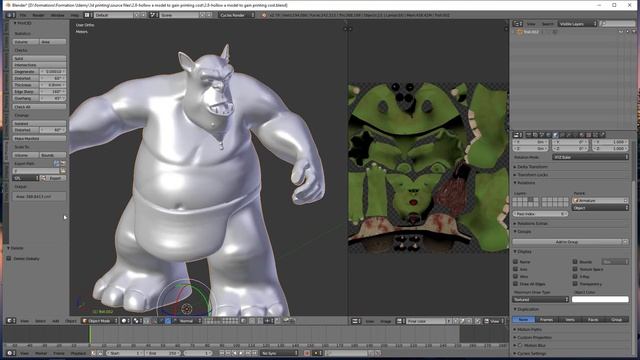Enable the Bounds display checkbox

pos(575,262)
